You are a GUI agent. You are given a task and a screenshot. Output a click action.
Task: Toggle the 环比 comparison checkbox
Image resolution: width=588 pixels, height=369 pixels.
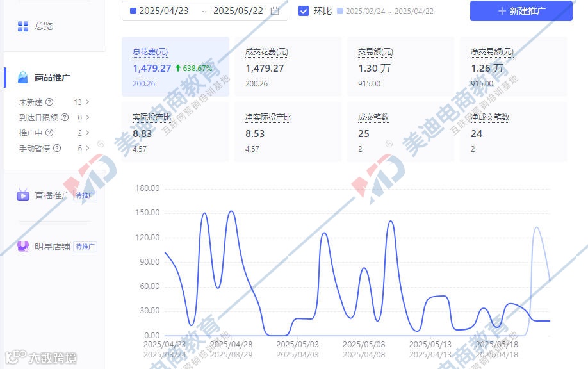tap(304, 11)
